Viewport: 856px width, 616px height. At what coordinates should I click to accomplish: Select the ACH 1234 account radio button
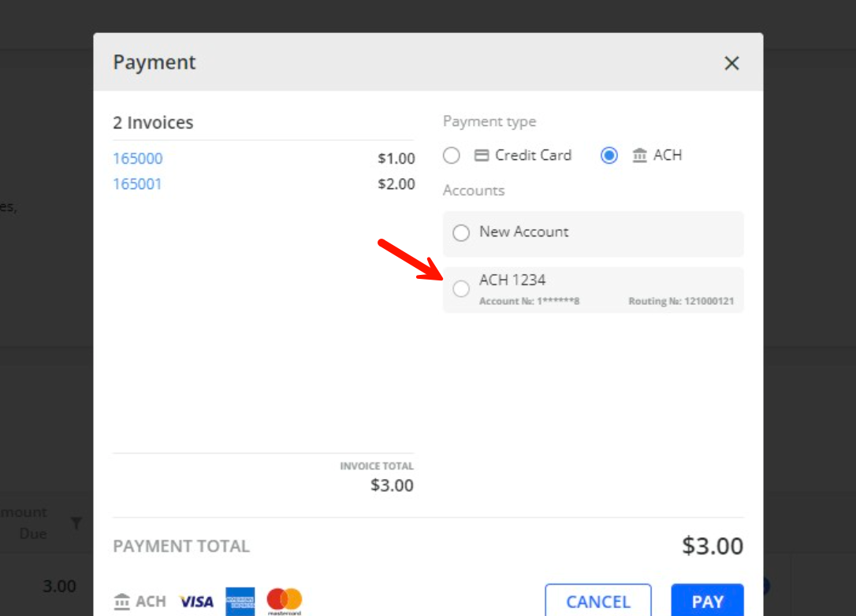coord(461,289)
